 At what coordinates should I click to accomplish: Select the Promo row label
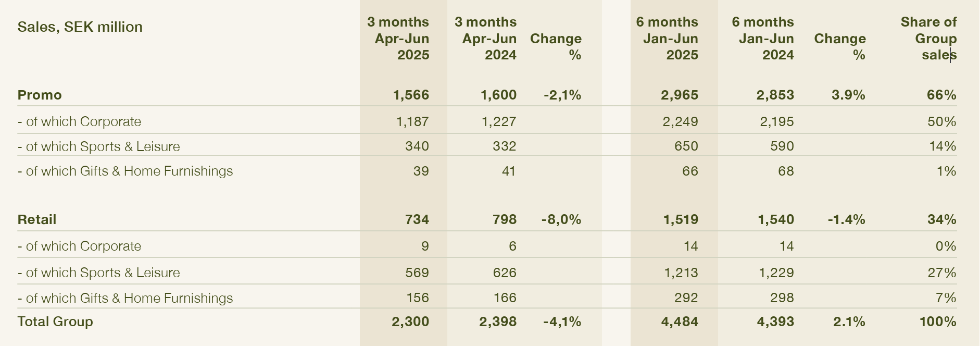pyautogui.click(x=40, y=95)
